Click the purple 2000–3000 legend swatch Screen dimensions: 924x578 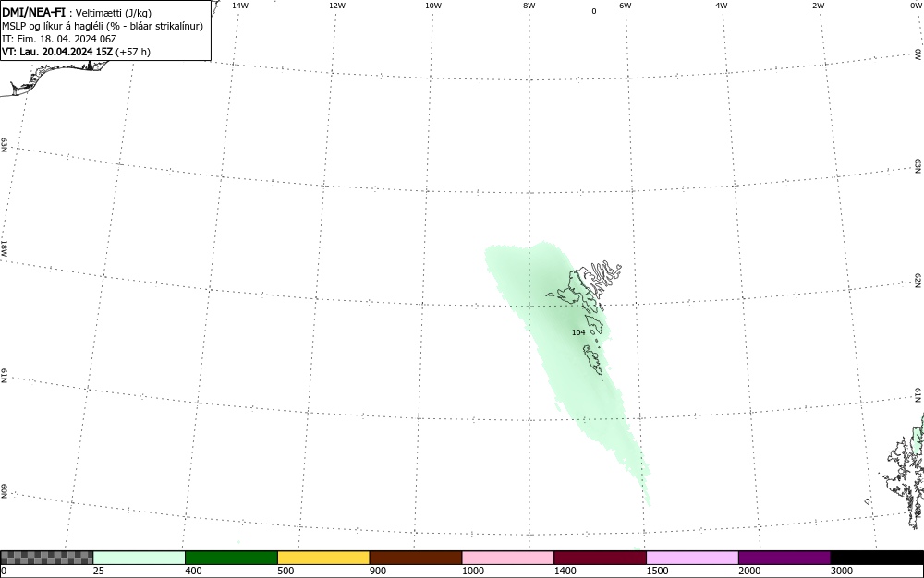(x=784, y=558)
